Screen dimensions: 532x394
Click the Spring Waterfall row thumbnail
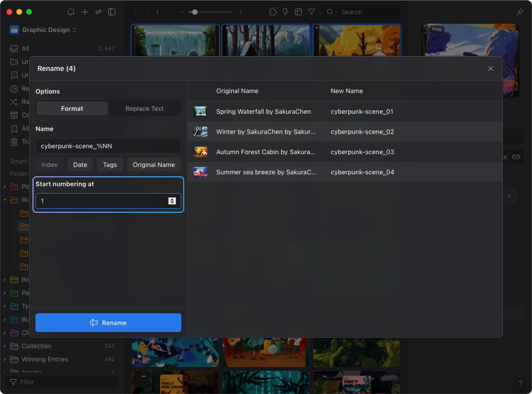pyautogui.click(x=200, y=112)
